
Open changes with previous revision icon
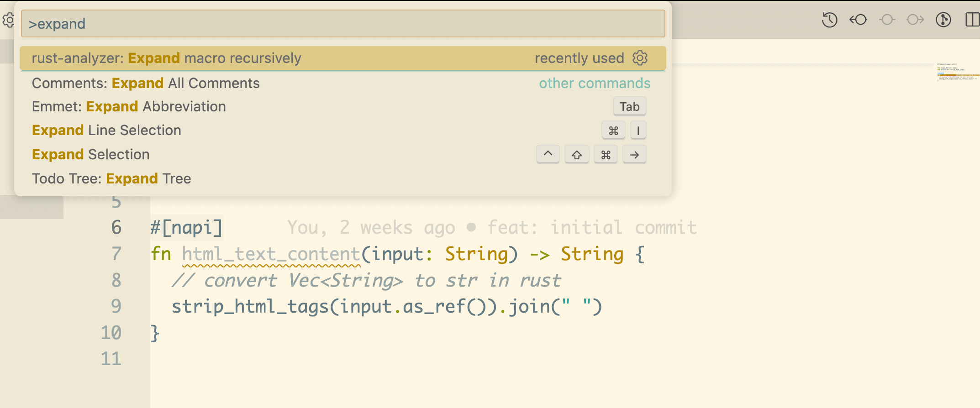tap(858, 20)
